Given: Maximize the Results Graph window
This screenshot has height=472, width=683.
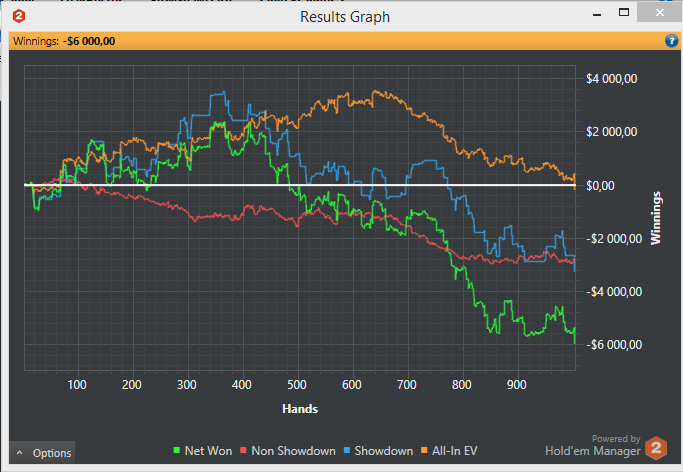Looking at the screenshot, I should [624, 12].
